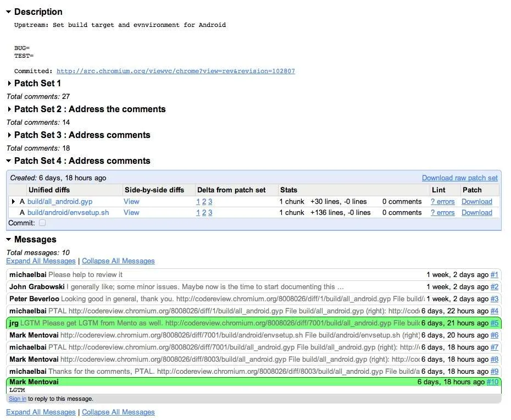
Task: Open delta 1 for envsetup.sh
Action: click(x=198, y=213)
